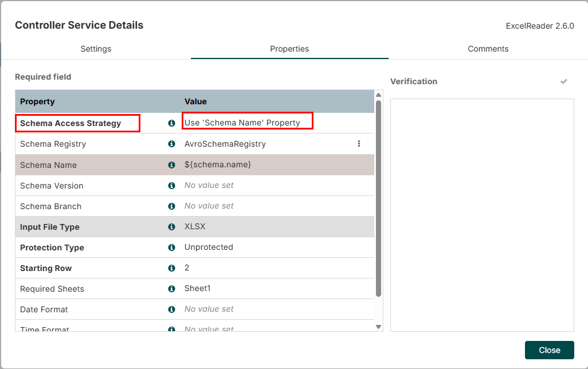Click Date Format's 'No value set'
Screen dimensions: 588x369
point(209,309)
